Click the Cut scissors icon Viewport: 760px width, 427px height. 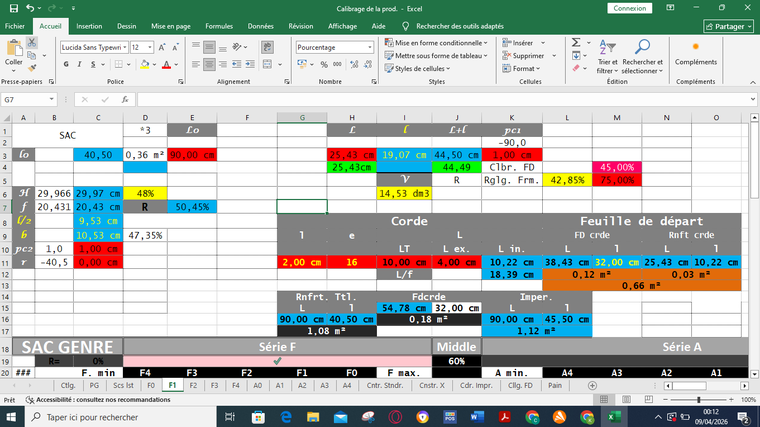[32, 43]
